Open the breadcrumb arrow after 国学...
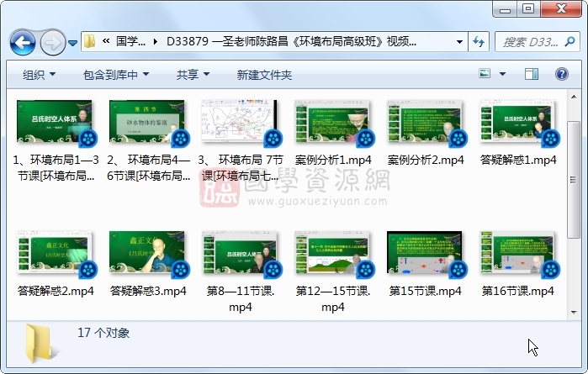 (x=156, y=41)
